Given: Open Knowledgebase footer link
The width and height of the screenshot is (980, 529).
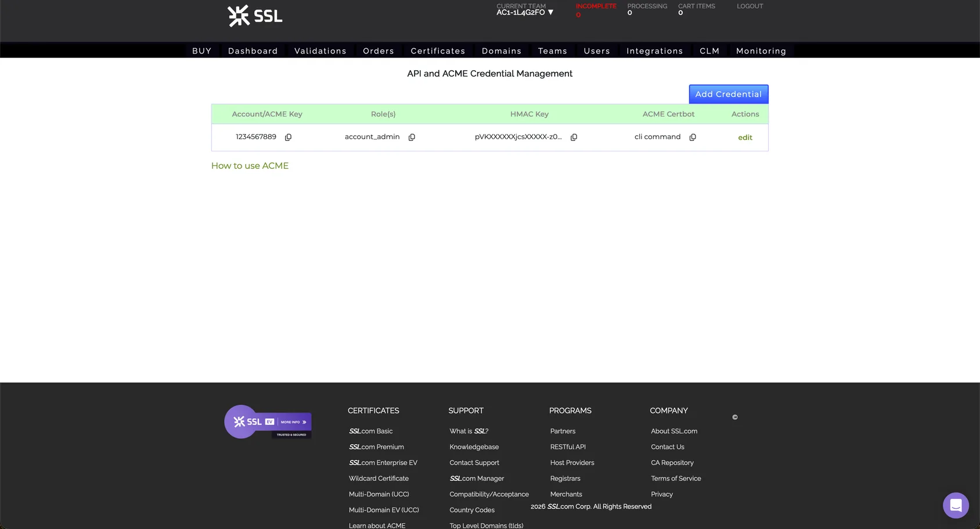Looking at the screenshot, I should coord(474,447).
